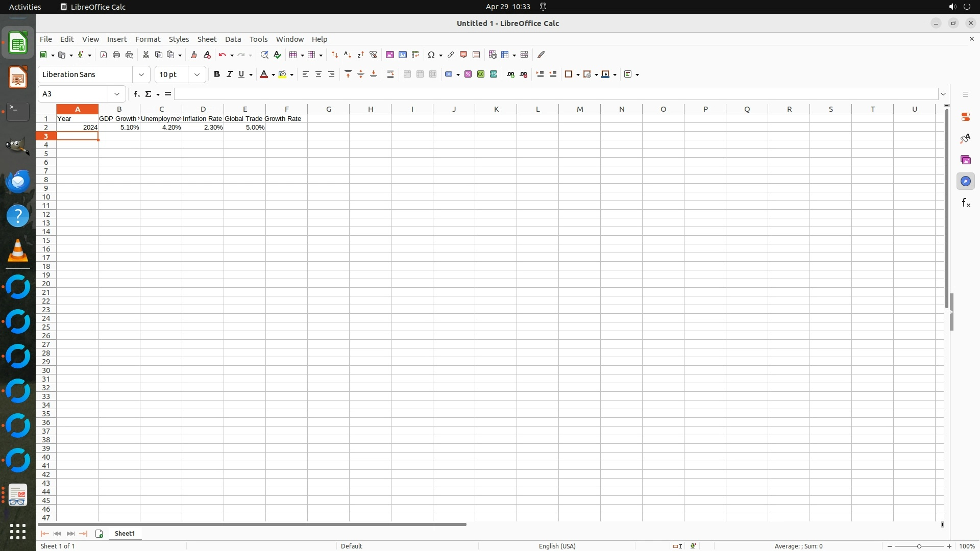Open the Data menu
The height and width of the screenshot is (551, 980).
[233, 39]
